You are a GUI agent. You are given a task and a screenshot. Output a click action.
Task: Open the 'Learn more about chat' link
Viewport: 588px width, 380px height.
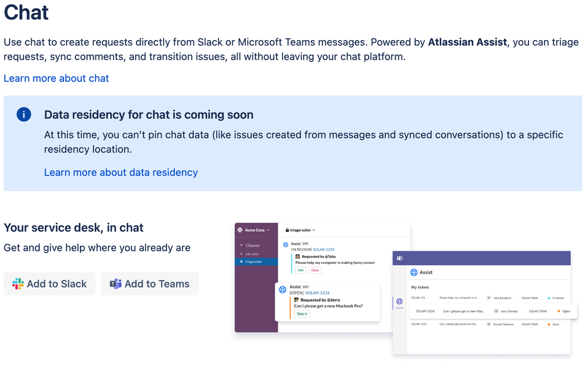tap(57, 78)
